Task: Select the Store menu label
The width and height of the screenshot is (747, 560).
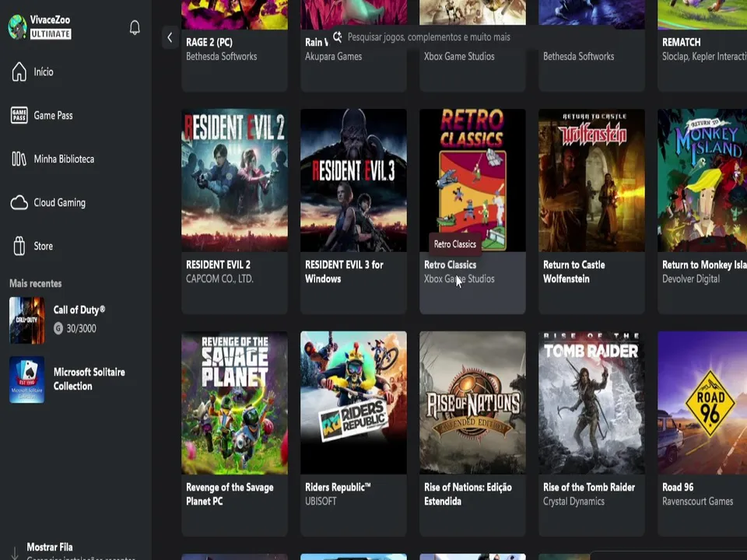Action: click(x=43, y=247)
